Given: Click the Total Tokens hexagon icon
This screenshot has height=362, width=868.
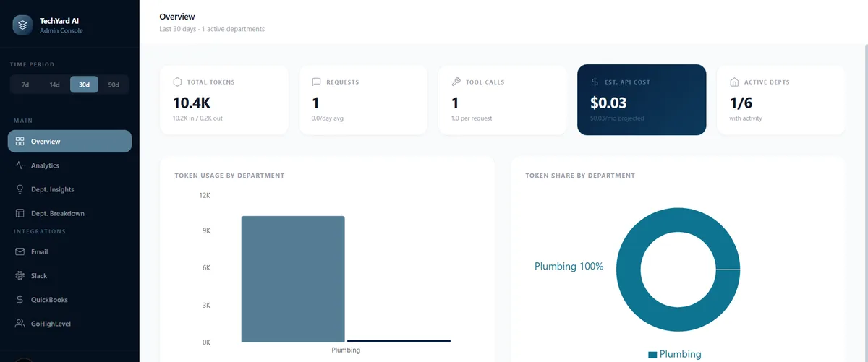Looking at the screenshot, I should tap(177, 82).
